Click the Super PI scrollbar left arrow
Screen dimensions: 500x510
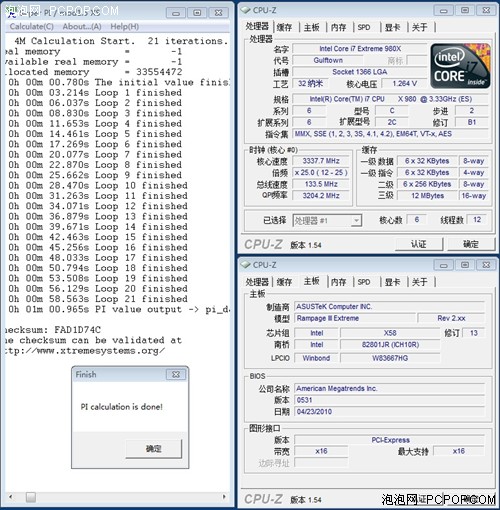[11, 497]
